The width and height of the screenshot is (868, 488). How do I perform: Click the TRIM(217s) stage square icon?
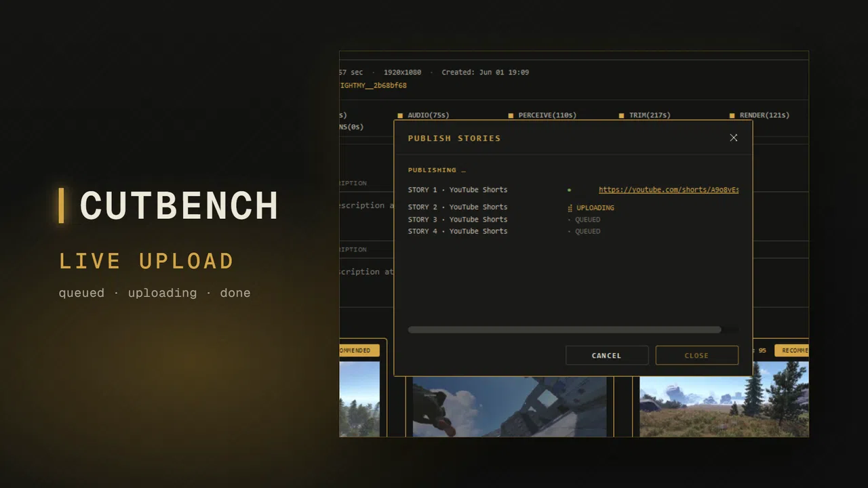pos(622,115)
